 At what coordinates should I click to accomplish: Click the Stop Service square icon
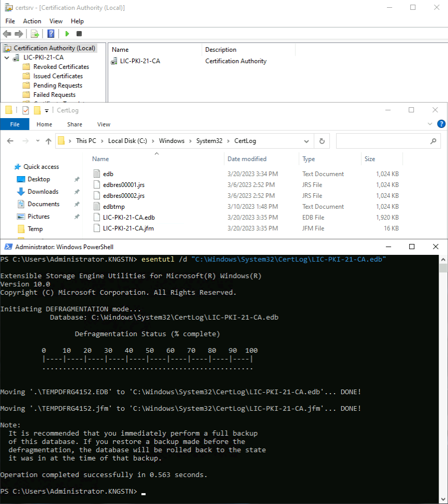click(x=79, y=34)
